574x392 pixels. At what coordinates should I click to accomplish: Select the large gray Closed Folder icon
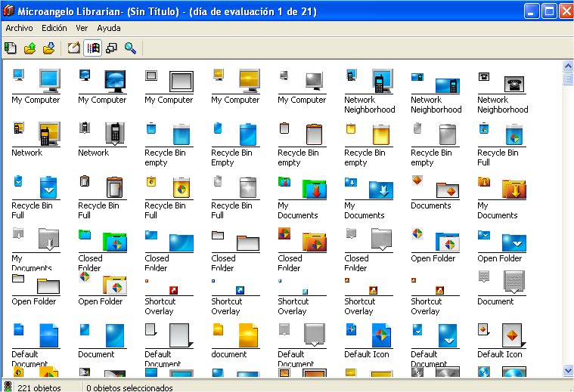point(381,239)
